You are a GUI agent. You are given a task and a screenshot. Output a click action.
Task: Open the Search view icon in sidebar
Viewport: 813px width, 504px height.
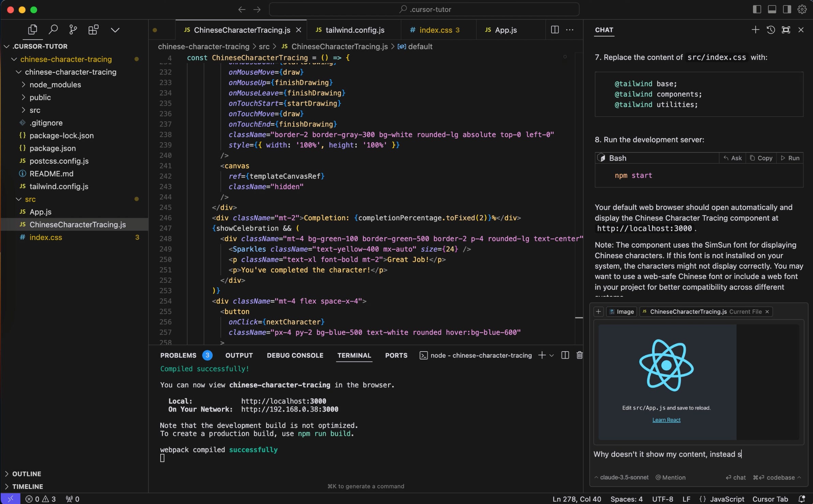[53, 30]
